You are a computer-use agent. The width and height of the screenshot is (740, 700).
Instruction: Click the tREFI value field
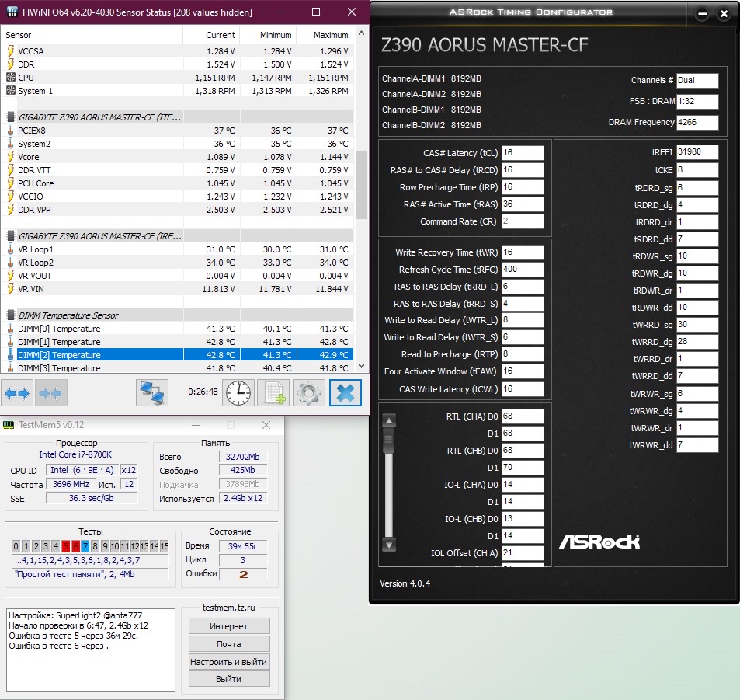(697, 152)
